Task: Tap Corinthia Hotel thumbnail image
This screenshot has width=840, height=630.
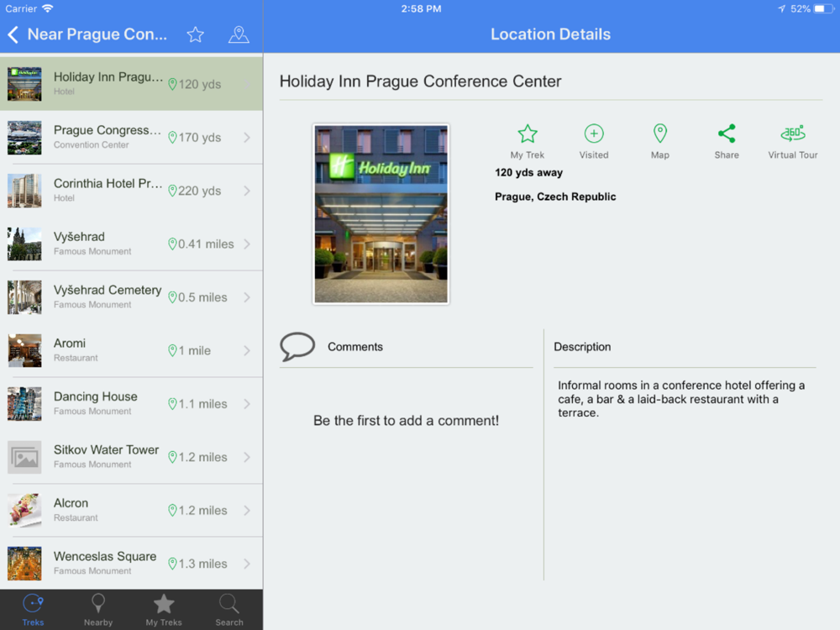Action: click(x=24, y=191)
